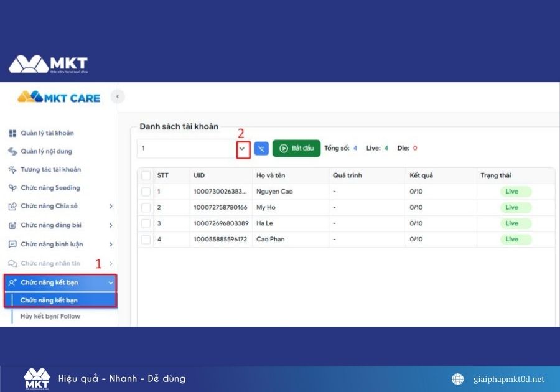Collapse the Chức năng kết bạn submenu chevron
The width and height of the screenshot is (560, 392).
111,282
